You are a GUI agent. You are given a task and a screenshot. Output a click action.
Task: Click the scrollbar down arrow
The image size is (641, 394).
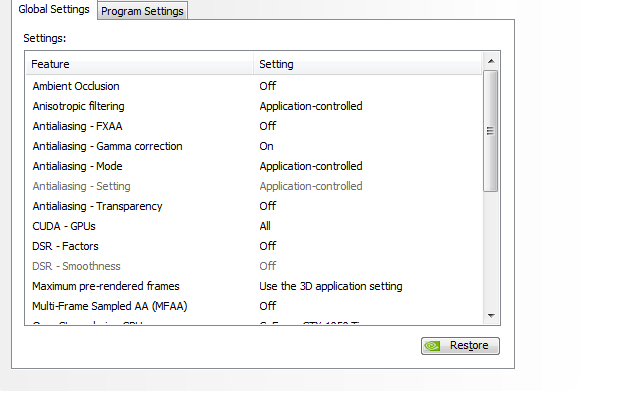point(491,316)
